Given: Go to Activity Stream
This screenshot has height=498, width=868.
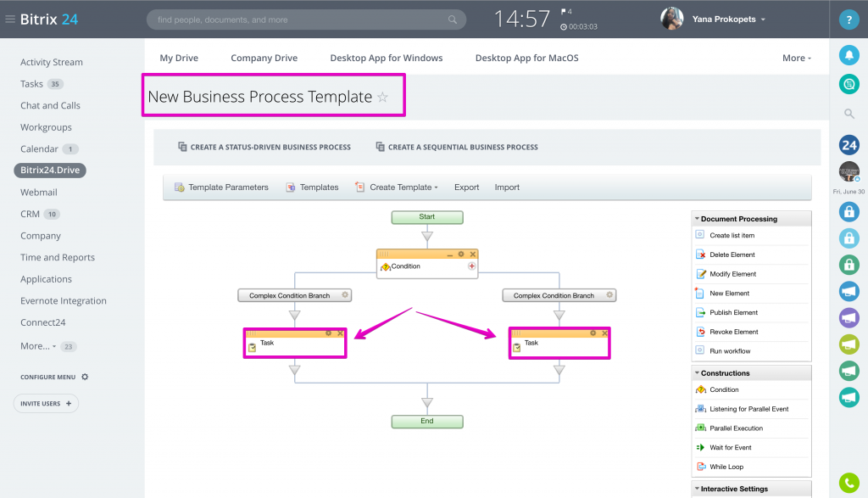Looking at the screenshot, I should [52, 62].
